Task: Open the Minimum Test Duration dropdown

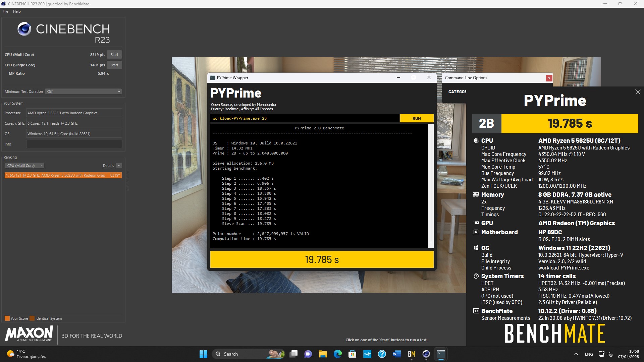Action: point(83,92)
